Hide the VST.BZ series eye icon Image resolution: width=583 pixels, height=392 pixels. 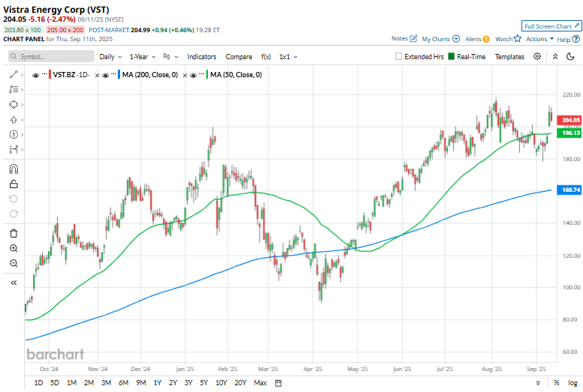36,76
